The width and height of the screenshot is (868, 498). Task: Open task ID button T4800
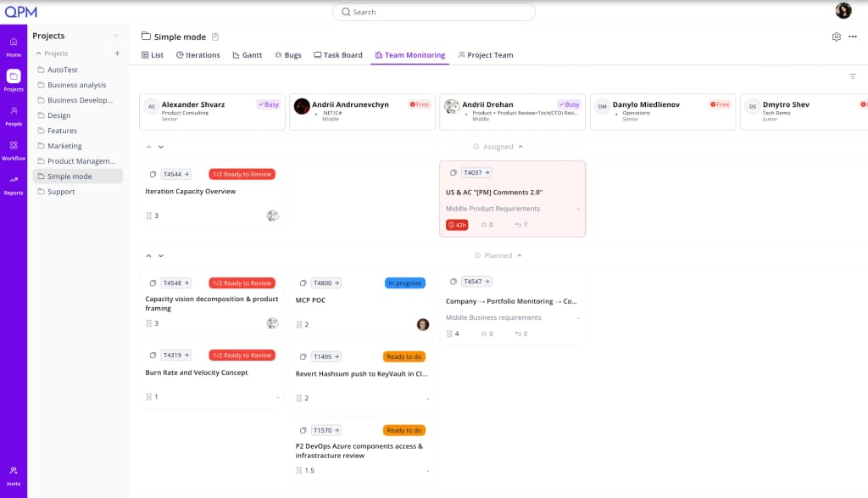point(326,283)
